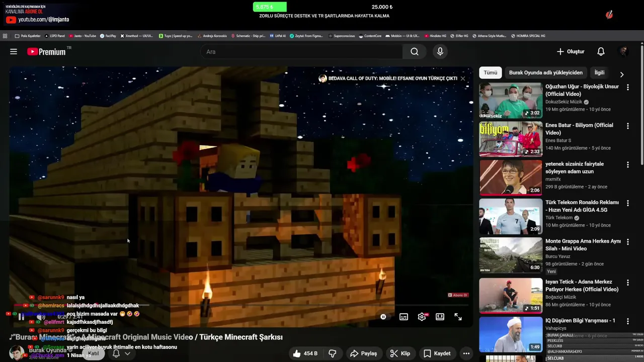Image resolution: width=644 pixels, height=362 pixels.
Task: Select the Tümü filter chip
Action: 491,72
